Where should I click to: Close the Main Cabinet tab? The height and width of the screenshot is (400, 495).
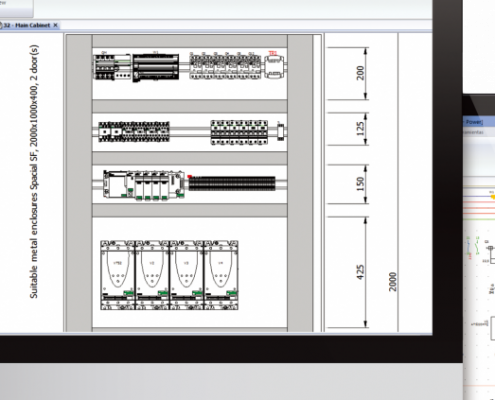tap(55, 25)
